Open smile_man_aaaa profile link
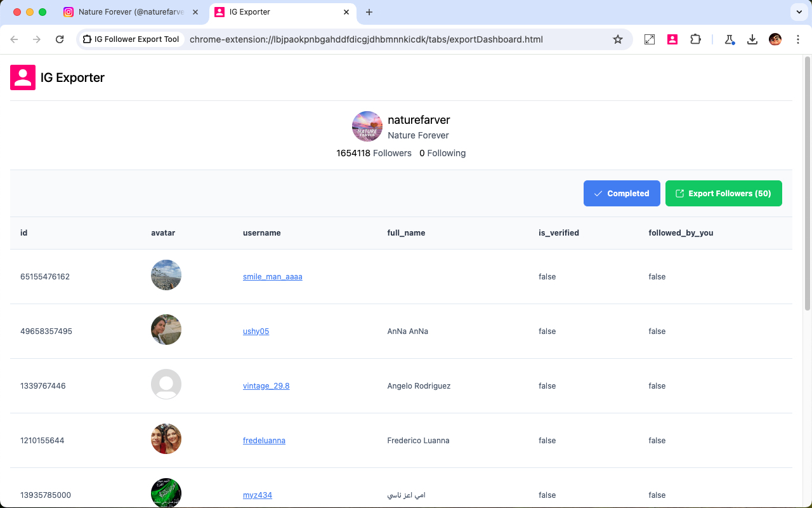 pos(273,277)
